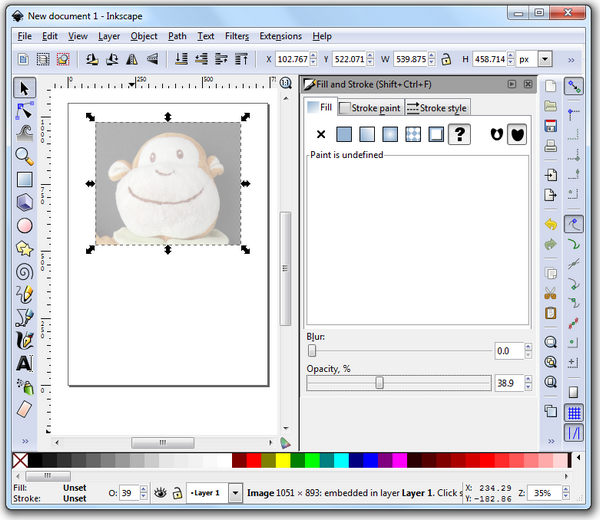Viewport: 600px width, 520px height.
Task: Click the opacity percent slider
Action: pyautogui.click(x=399, y=383)
